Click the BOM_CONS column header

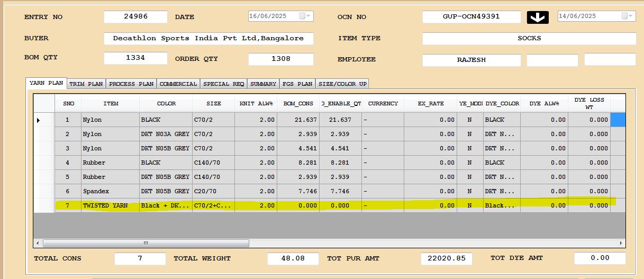[298, 103]
